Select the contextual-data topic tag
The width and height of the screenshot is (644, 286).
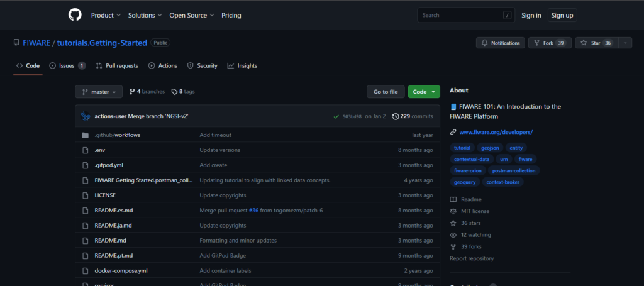click(472, 159)
